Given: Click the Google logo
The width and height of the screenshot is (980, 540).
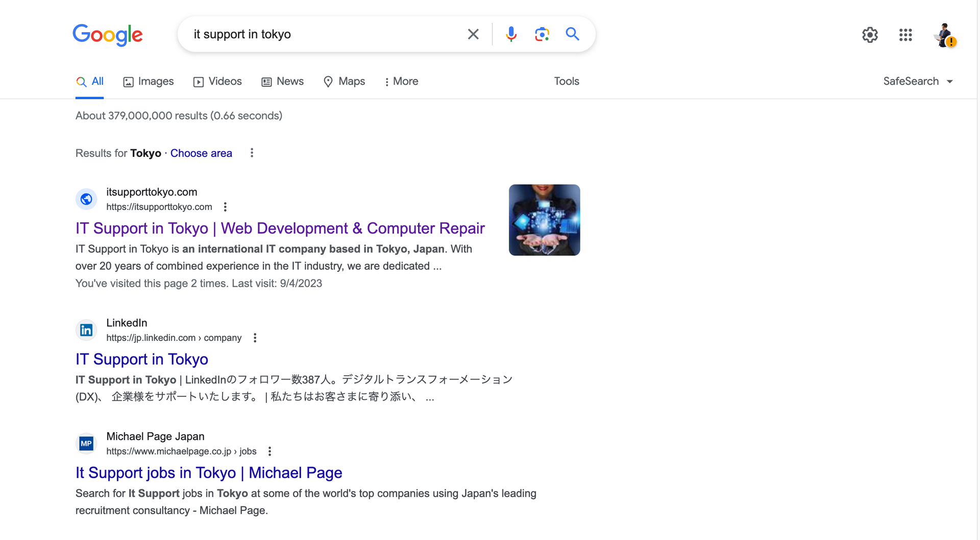Looking at the screenshot, I should (x=107, y=35).
